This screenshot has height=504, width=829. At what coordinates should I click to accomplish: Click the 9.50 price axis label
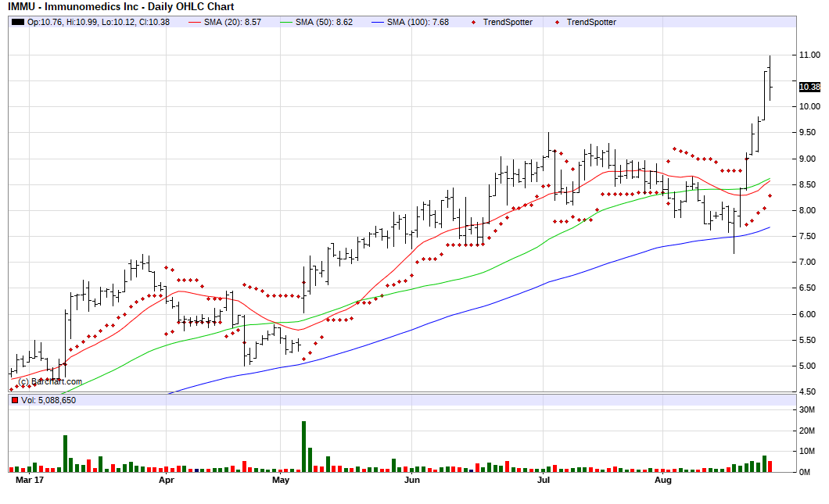coord(807,133)
